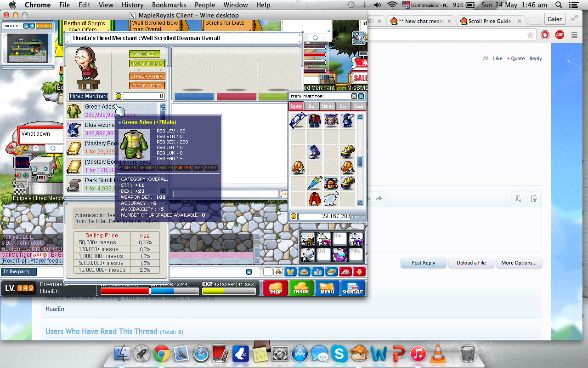588x368 pixels.
Task: Expand the red down-arrow quickslot button
Action: 359,272
